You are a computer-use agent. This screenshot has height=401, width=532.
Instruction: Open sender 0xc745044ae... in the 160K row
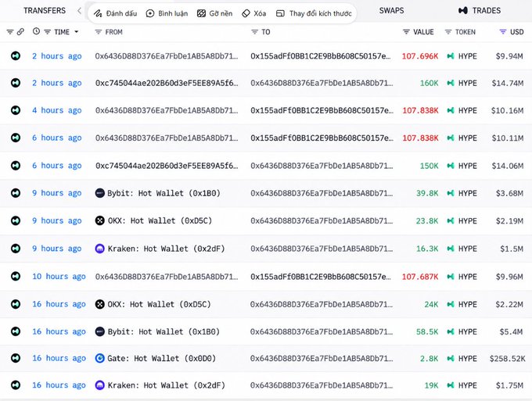point(167,83)
